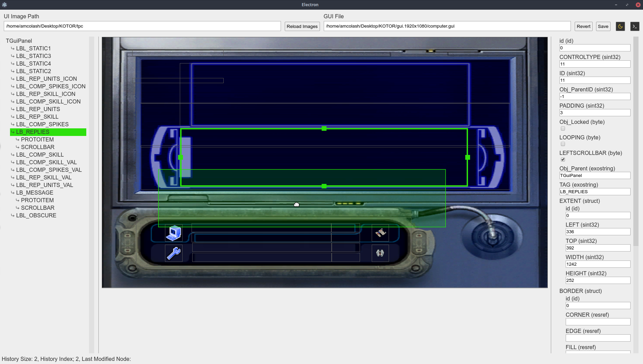This screenshot has height=364, width=643.
Task: Click the bottom green resize handle
Action: [x=324, y=186]
